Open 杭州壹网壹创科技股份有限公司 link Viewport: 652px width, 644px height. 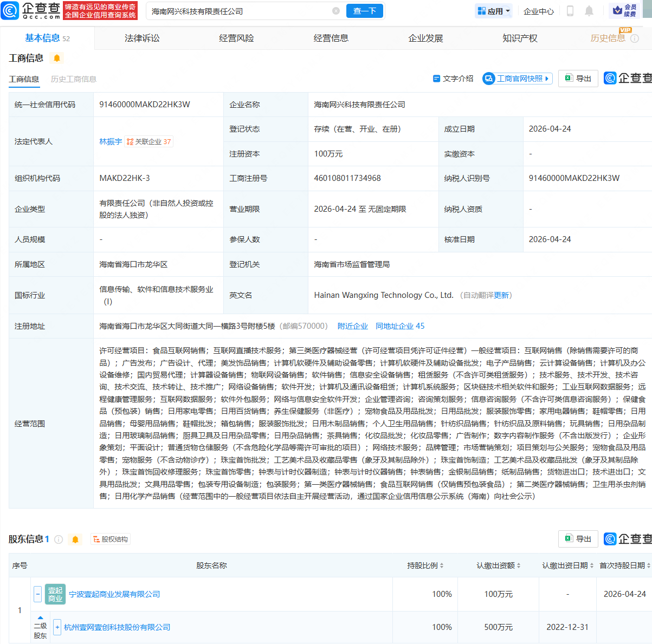117,627
